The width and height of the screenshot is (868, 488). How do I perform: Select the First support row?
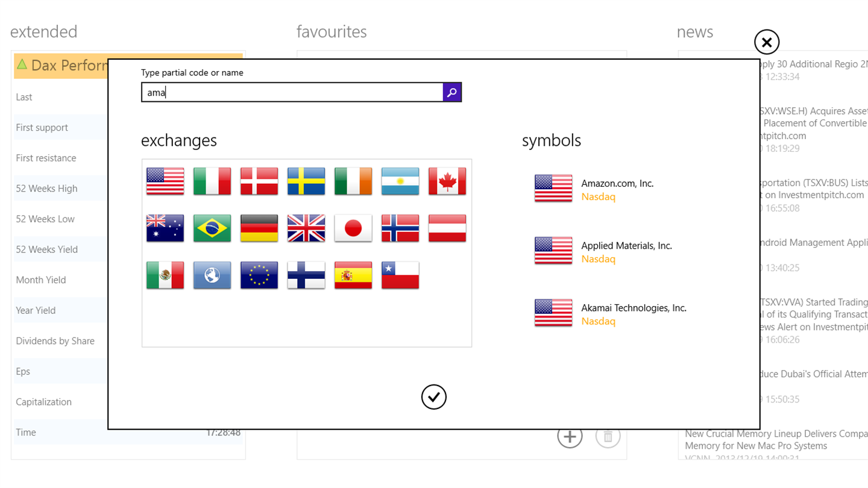61,128
